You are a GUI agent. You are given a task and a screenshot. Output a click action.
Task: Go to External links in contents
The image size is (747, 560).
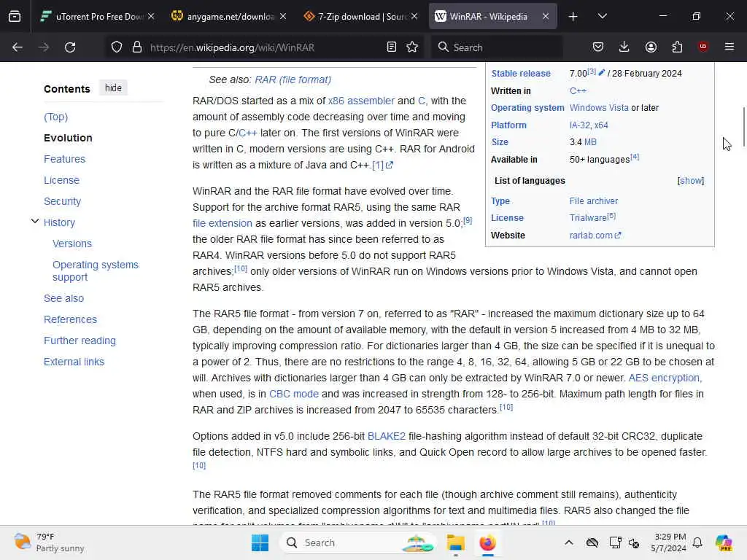[74, 362]
